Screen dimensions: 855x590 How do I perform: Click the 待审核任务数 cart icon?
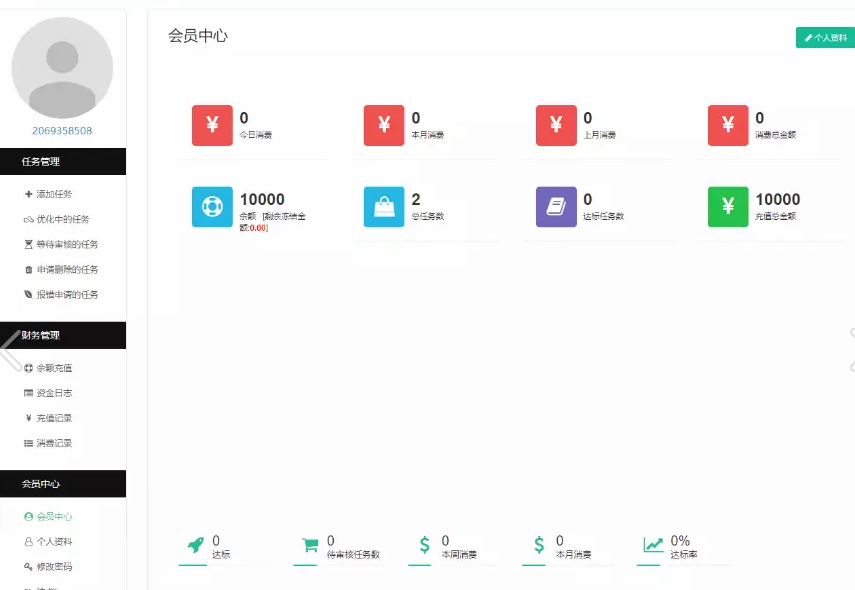click(x=310, y=544)
